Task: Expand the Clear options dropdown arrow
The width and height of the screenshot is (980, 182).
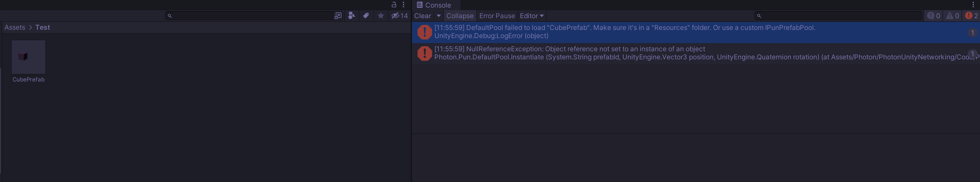Action: coord(439,16)
